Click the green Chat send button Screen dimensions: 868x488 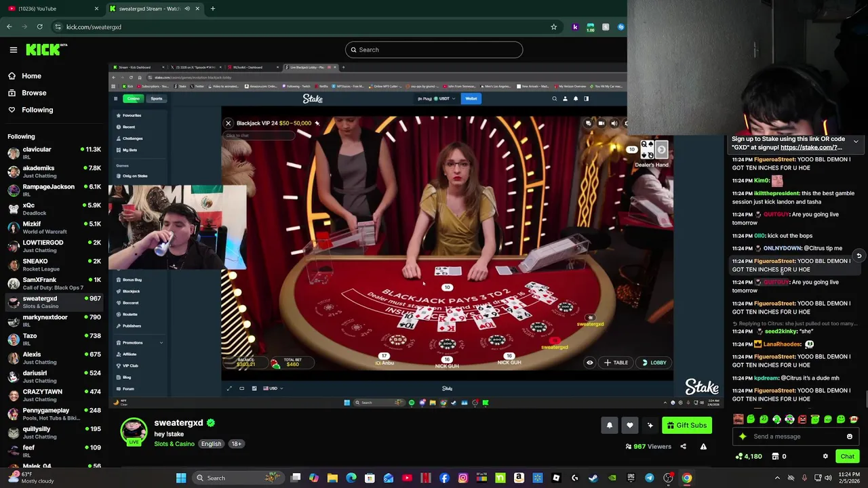pyautogui.click(x=847, y=457)
